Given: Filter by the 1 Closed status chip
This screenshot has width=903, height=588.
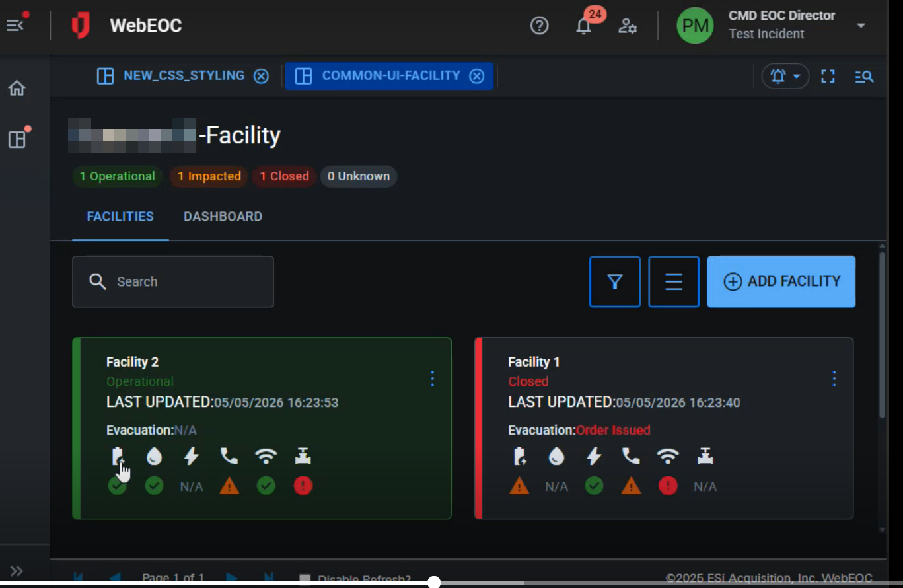Looking at the screenshot, I should pos(284,176).
